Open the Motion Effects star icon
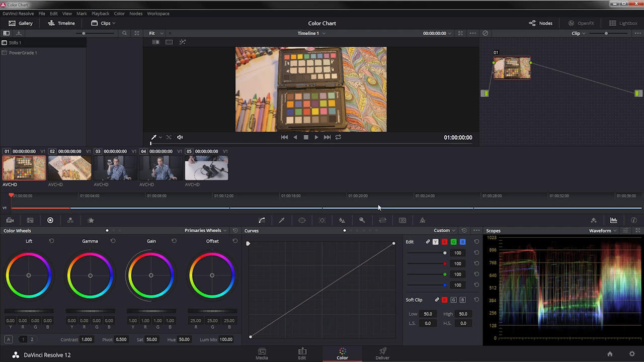This screenshot has height=362, width=644. [x=91, y=220]
